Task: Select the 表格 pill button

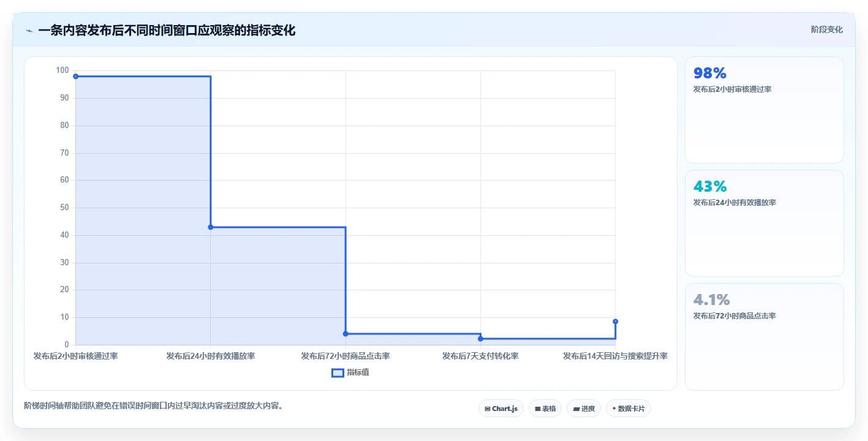Action: tap(545, 409)
